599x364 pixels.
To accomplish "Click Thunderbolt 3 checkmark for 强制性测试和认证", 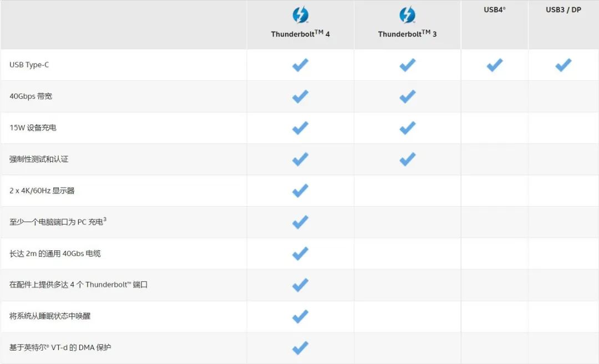I will (x=407, y=160).
